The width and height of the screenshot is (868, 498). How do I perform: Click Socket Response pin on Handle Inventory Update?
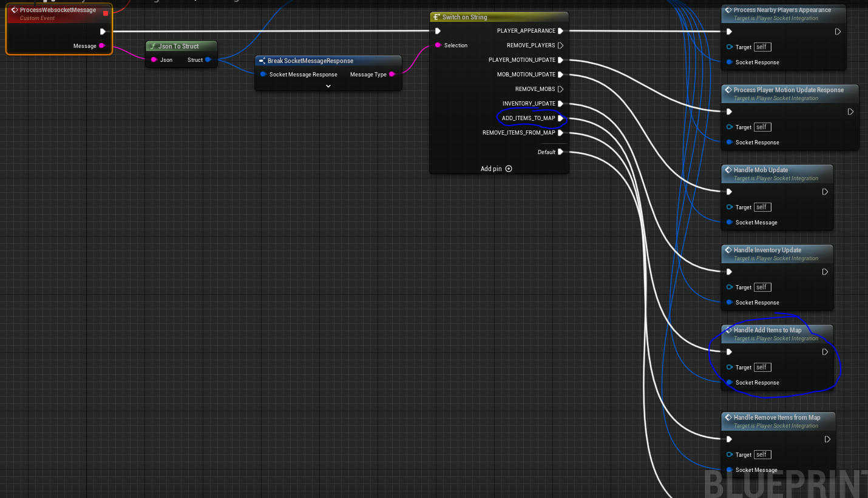[729, 302]
